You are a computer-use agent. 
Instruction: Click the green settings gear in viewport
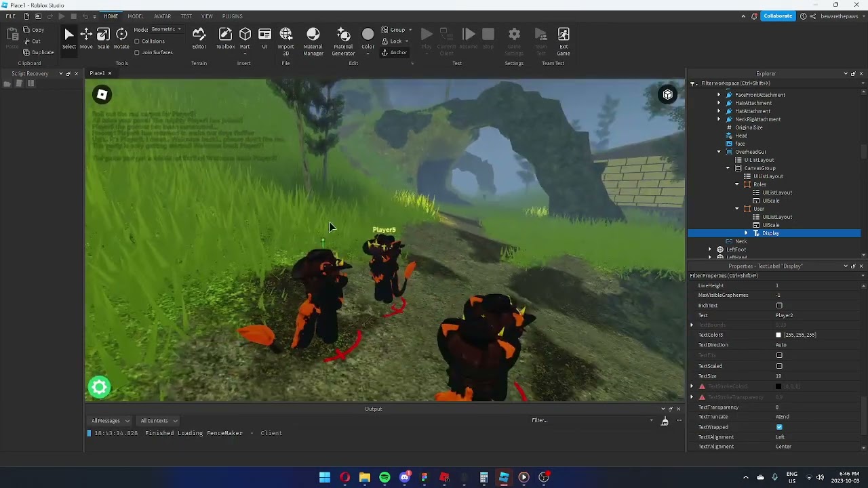pyautogui.click(x=100, y=387)
